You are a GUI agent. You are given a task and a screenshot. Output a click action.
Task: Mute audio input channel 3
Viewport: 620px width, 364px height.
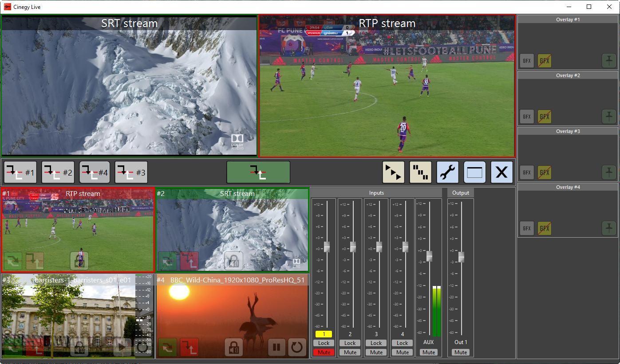tap(376, 352)
